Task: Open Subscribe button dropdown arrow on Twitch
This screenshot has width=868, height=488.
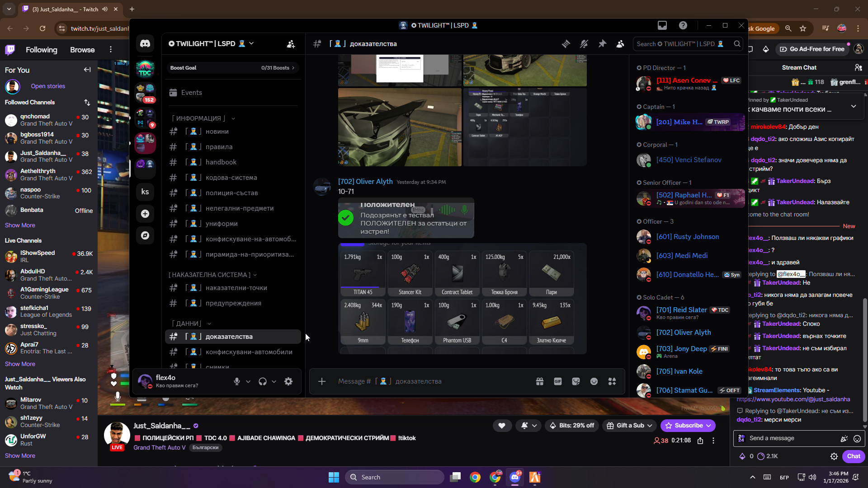Action: [709, 426]
